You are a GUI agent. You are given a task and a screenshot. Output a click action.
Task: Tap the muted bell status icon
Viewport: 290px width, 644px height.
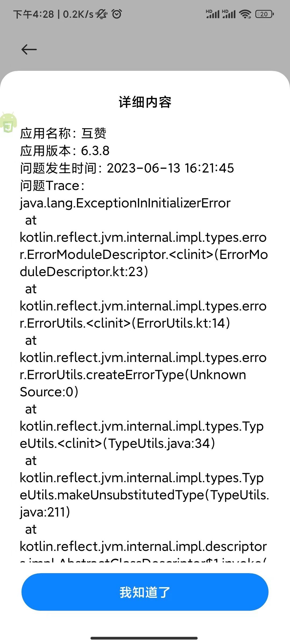[102, 14]
